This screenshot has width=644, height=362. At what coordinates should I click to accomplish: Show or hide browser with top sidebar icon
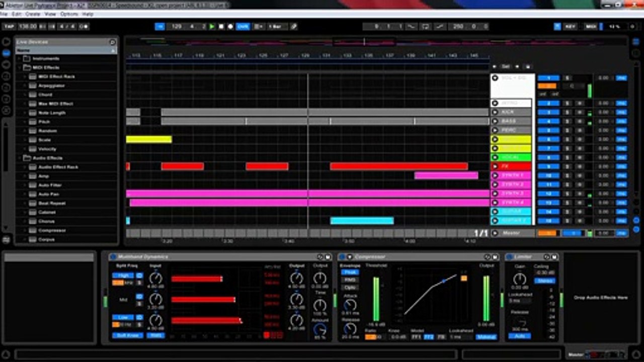tap(7, 42)
